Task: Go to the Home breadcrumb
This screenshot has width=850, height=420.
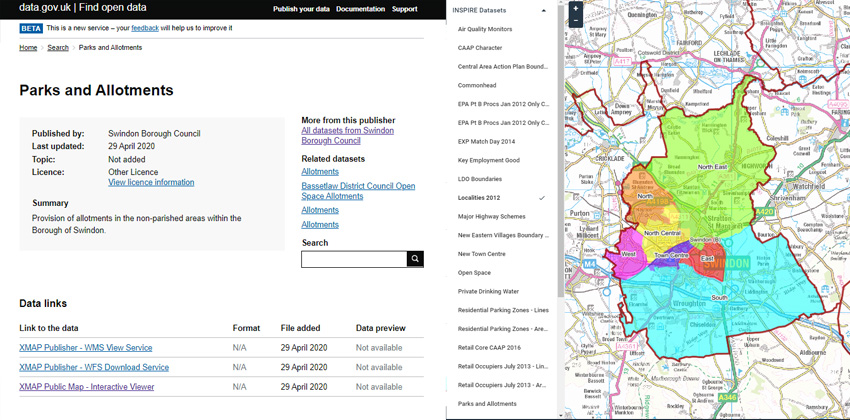Action: 28,48
